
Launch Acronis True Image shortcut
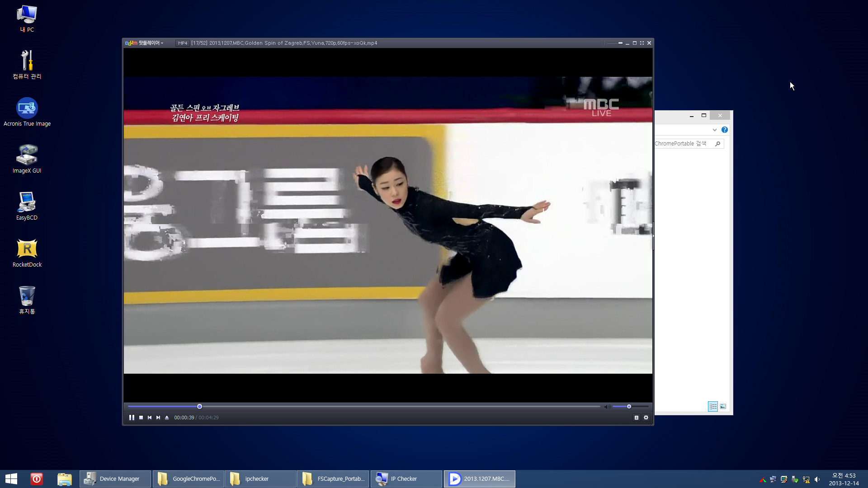(x=27, y=112)
